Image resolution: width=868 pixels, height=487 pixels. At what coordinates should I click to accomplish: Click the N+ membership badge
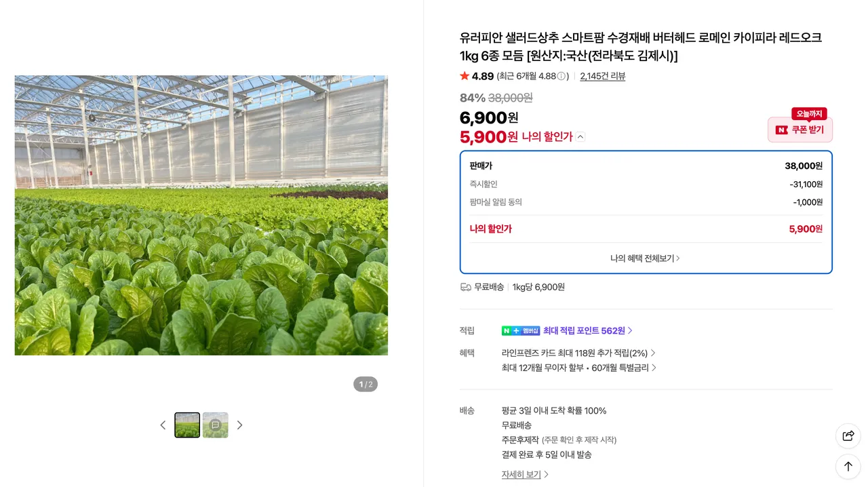pos(521,331)
